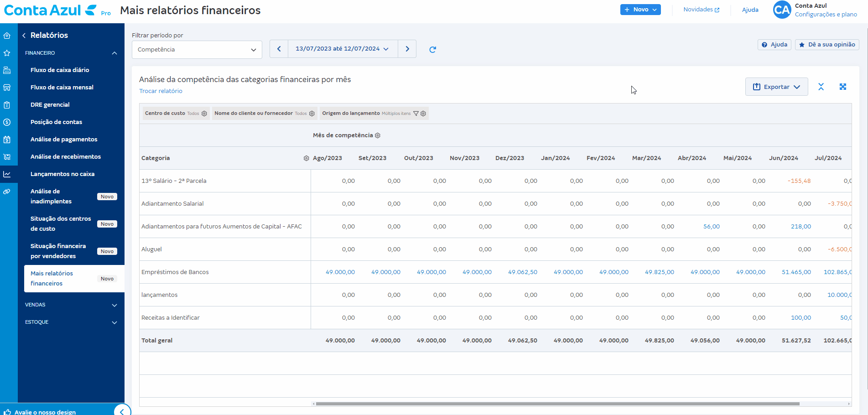Click the horizontal table scrollbar
The height and width of the screenshot is (415, 868).
[x=557, y=404]
